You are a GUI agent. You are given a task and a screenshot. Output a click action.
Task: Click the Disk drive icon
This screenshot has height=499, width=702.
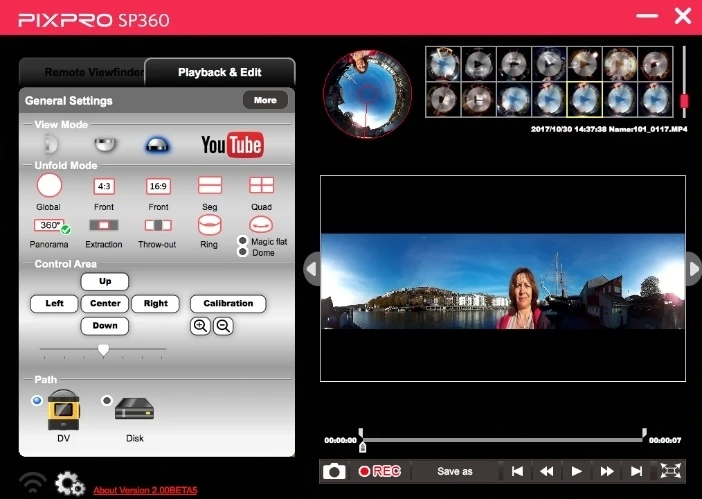134,409
